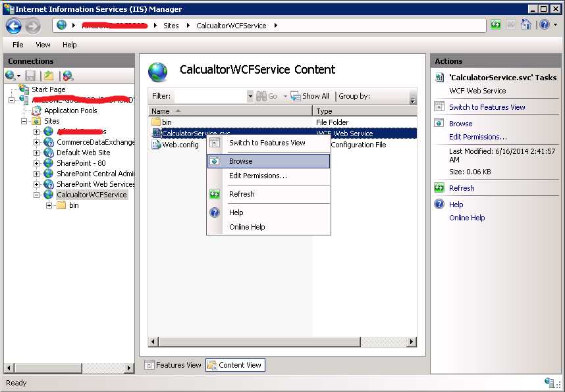Sort by the Type column header

click(365, 111)
